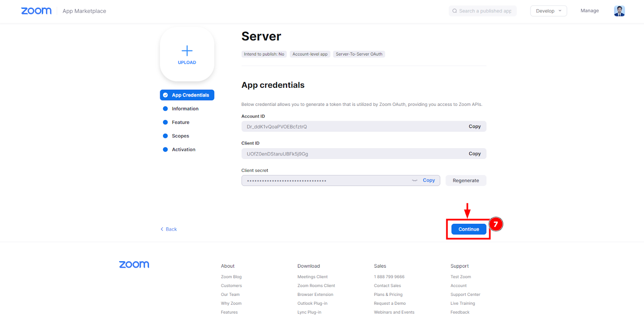
Task: Open the Feedback link
Action: [460, 312]
